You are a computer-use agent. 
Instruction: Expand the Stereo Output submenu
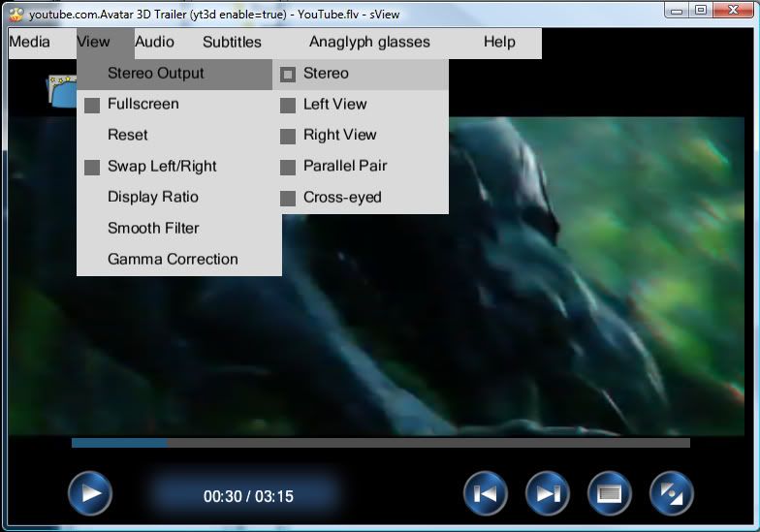(174, 74)
